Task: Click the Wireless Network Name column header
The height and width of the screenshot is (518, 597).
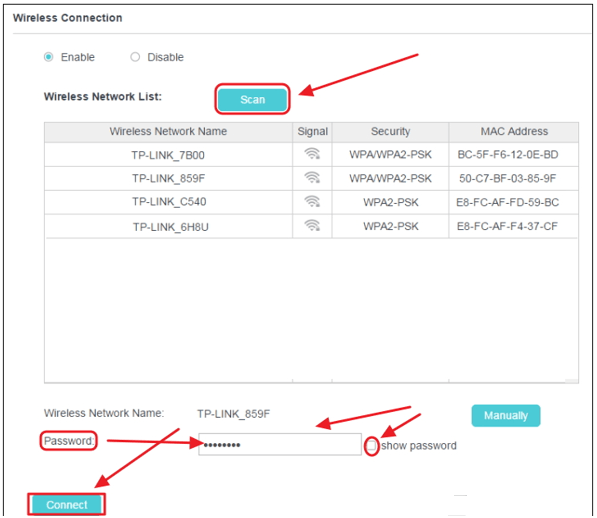Action: point(168,132)
